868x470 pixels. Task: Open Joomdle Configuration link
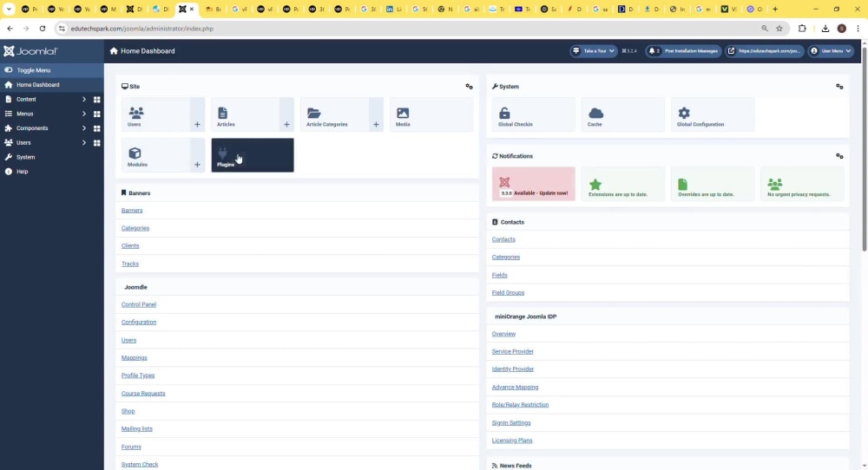(138, 323)
